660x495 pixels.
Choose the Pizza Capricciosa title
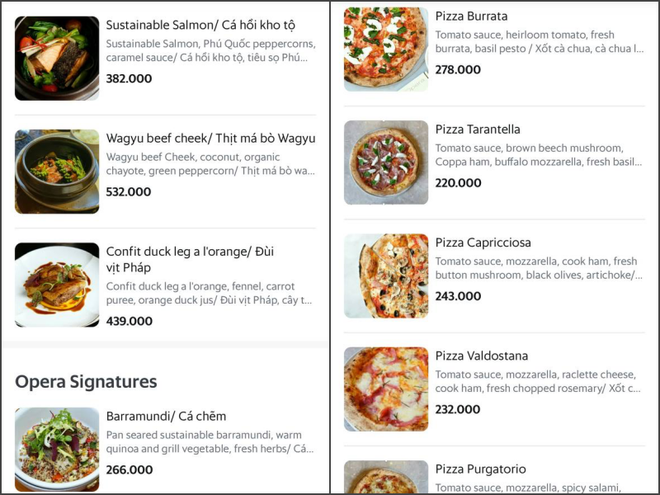pyautogui.click(x=483, y=243)
